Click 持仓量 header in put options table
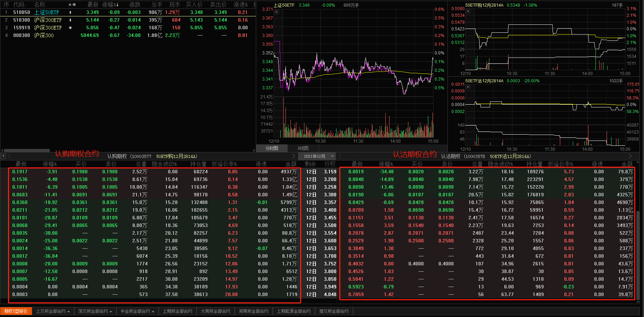 click(534, 164)
